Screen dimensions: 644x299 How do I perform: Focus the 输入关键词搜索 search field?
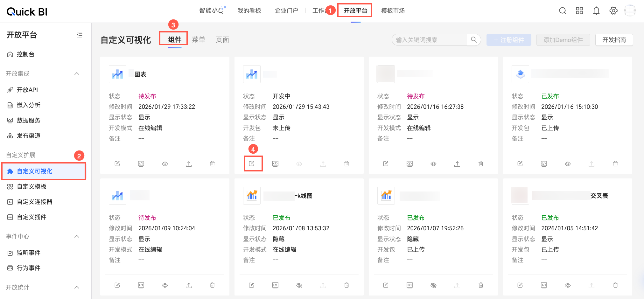pos(430,40)
